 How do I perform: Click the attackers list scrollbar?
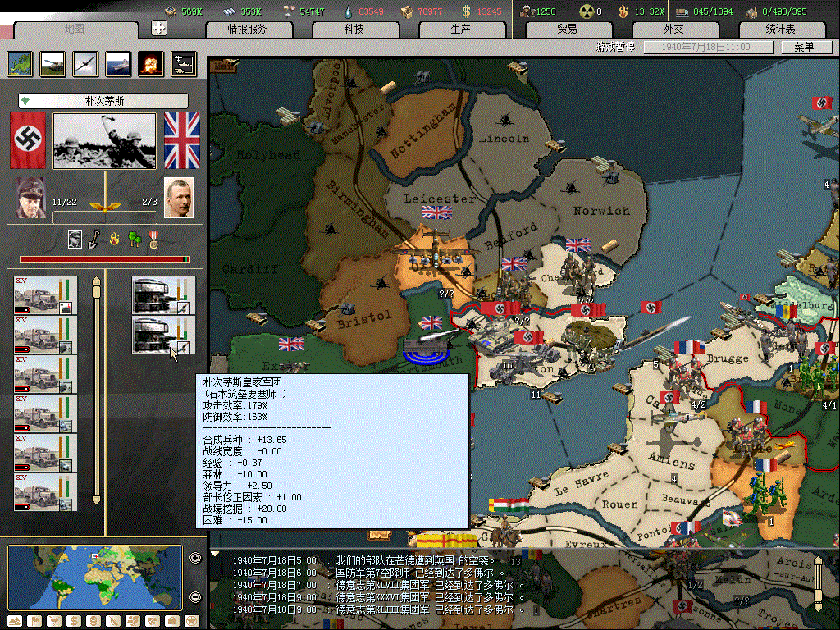[97, 391]
